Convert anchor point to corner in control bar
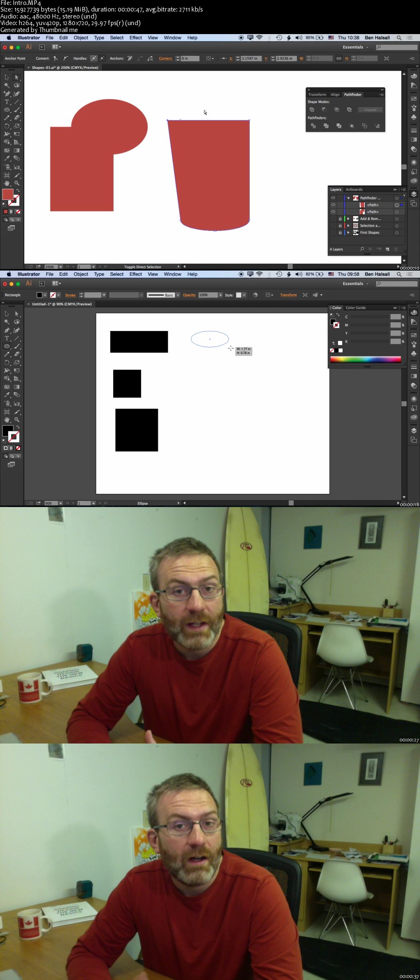 [56, 58]
